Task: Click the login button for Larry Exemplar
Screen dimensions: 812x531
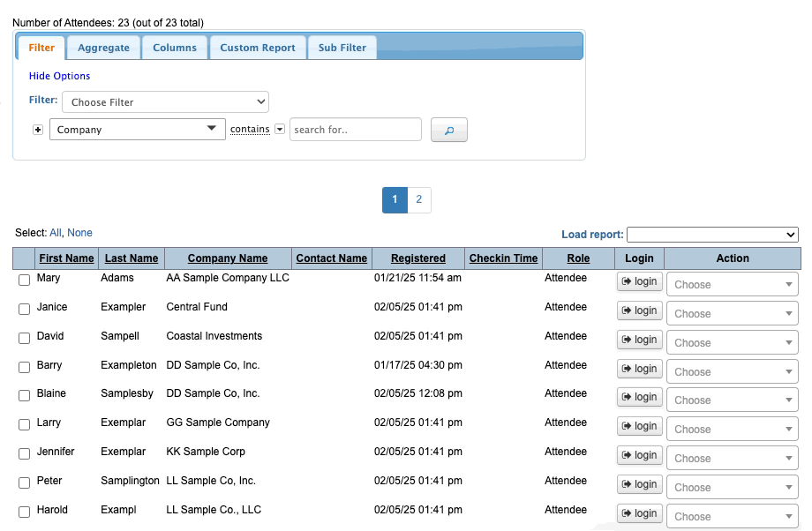Action: pyautogui.click(x=640, y=425)
